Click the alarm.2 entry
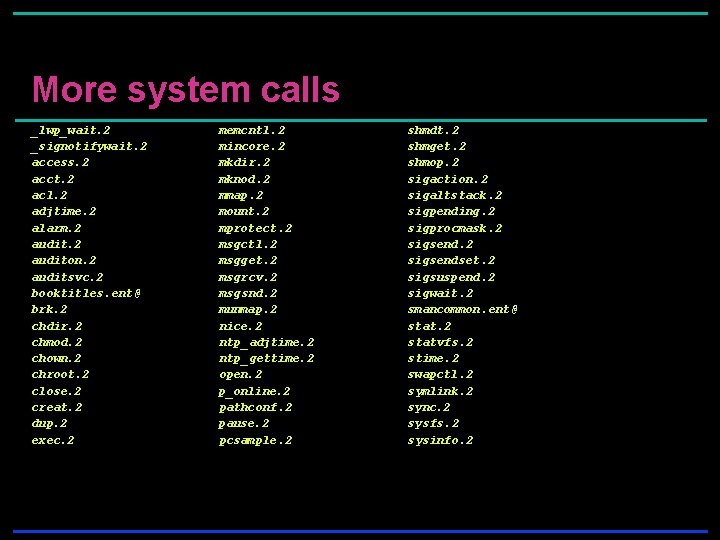Viewport: 720px width, 540px height. (x=56, y=228)
